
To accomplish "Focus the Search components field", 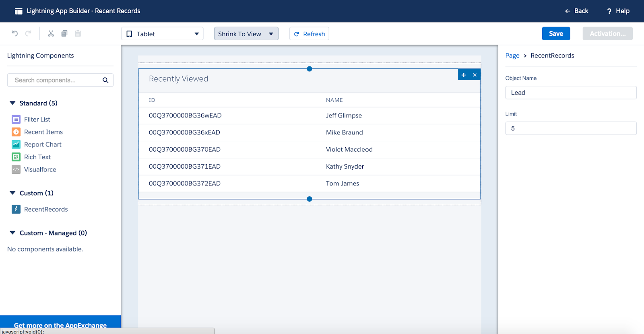I will click(x=60, y=80).
